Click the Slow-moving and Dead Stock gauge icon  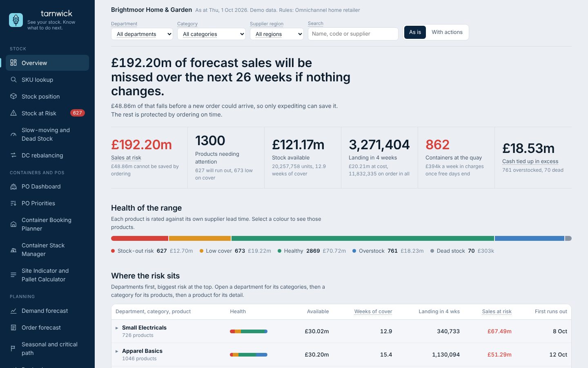point(13,134)
